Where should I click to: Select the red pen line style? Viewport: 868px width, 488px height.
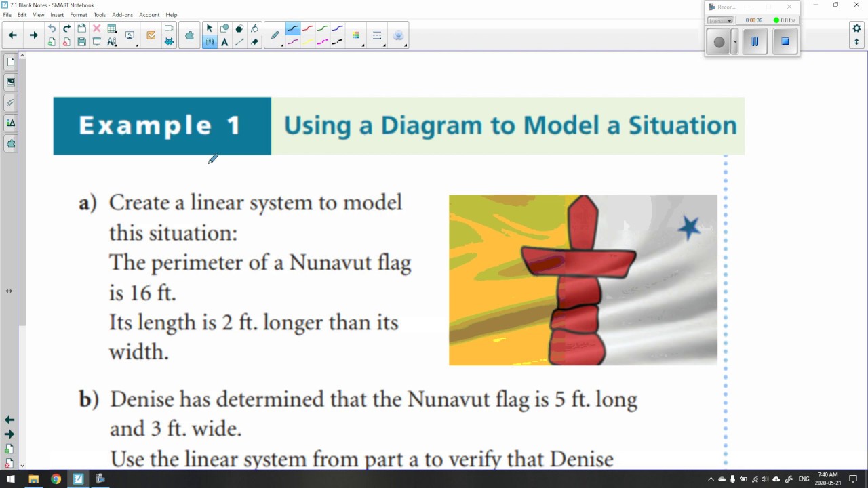308,28
